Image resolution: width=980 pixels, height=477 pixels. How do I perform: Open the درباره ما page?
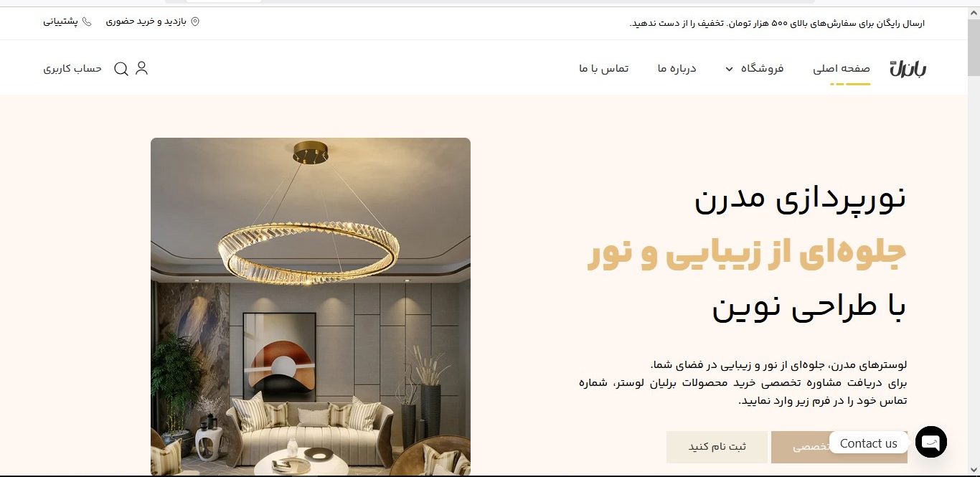(677, 68)
